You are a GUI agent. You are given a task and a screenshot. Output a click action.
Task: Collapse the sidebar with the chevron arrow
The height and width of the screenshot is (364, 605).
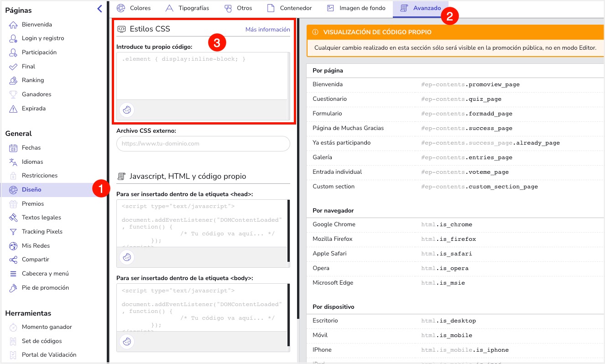pyautogui.click(x=99, y=8)
